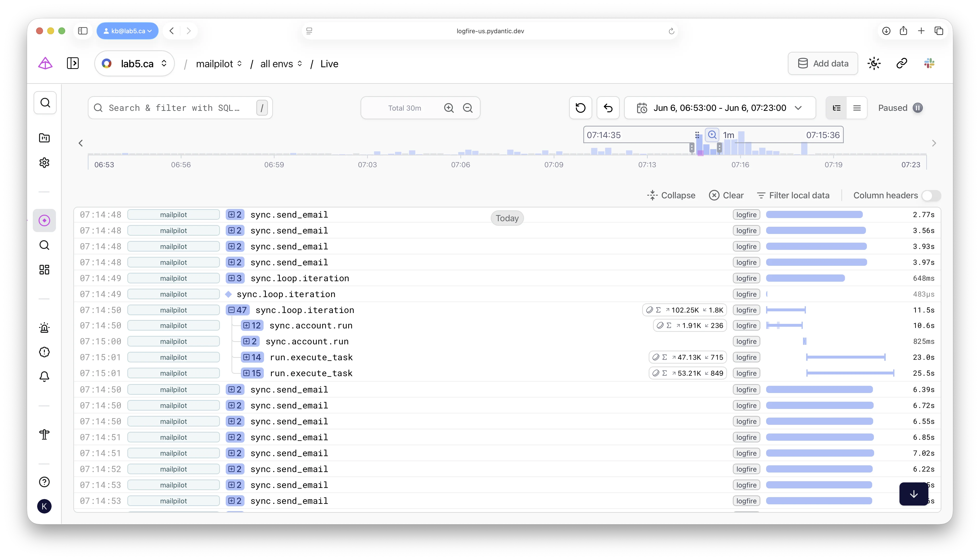
Task: Open the lab5.ca organization selector
Action: tap(134, 63)
